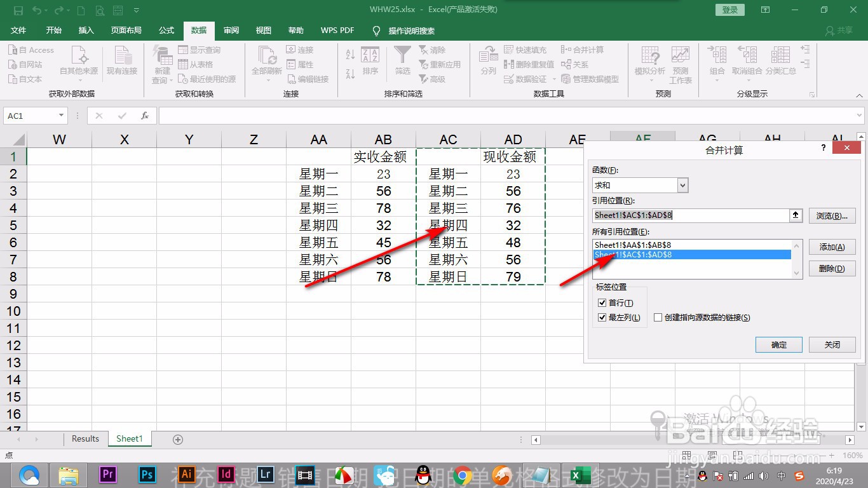Click the formula bar input area
The image size is (868, 488).
click(506, 116)
